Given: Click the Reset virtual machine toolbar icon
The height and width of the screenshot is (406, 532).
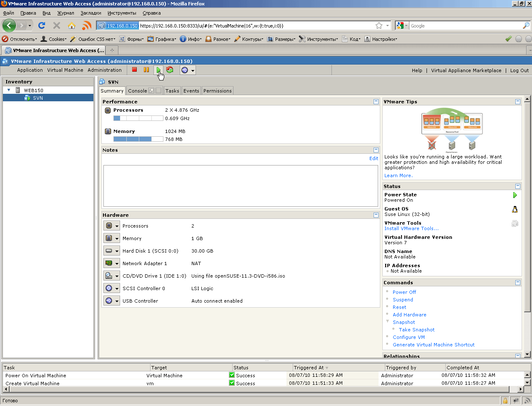Looking at the screenshot, I should pyautogui.click(x=170, y=70).
